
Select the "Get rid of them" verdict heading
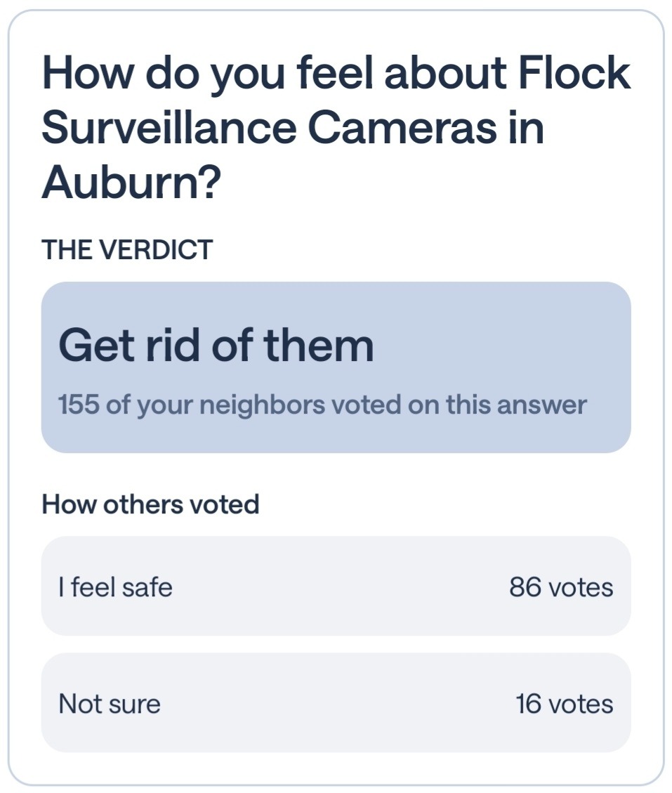(x=216, y=346)
